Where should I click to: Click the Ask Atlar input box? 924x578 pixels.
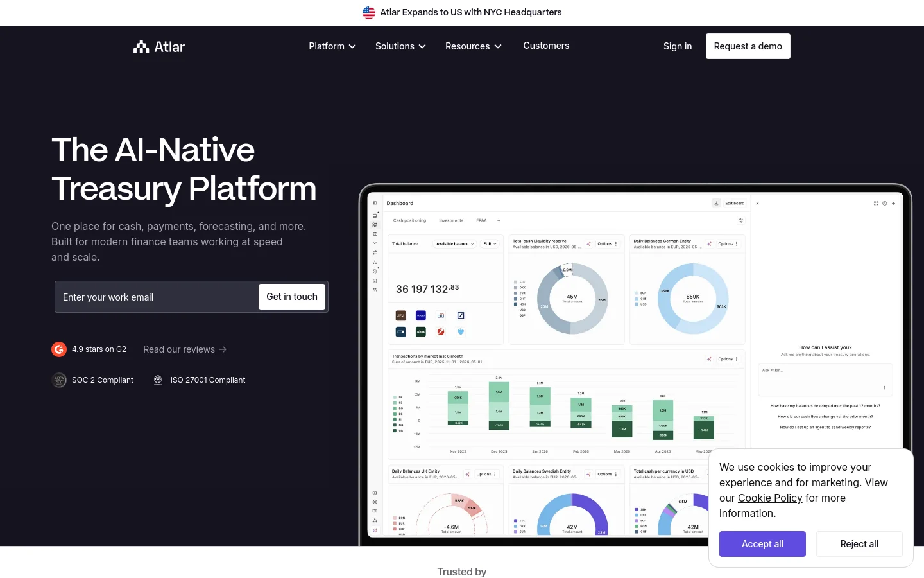click(x=825, y=379)
